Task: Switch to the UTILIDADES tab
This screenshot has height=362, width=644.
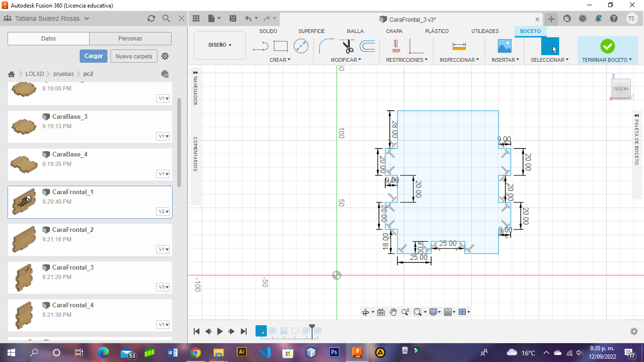Action: click(x=485, y=31)
